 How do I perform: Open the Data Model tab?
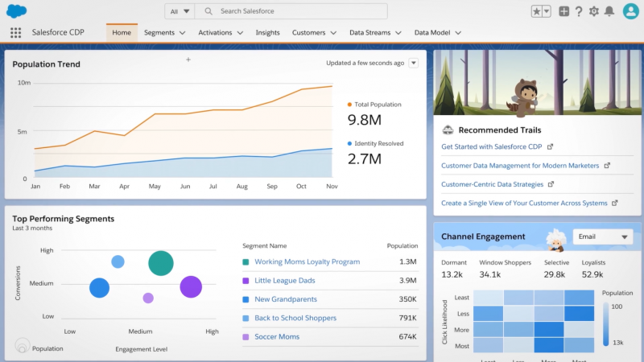click(432, 32)
